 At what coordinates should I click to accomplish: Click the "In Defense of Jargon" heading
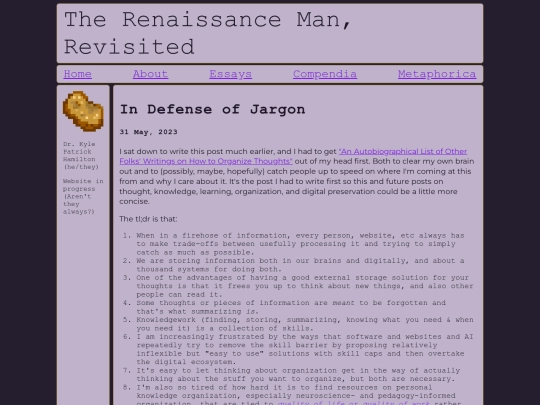[212, 110]
